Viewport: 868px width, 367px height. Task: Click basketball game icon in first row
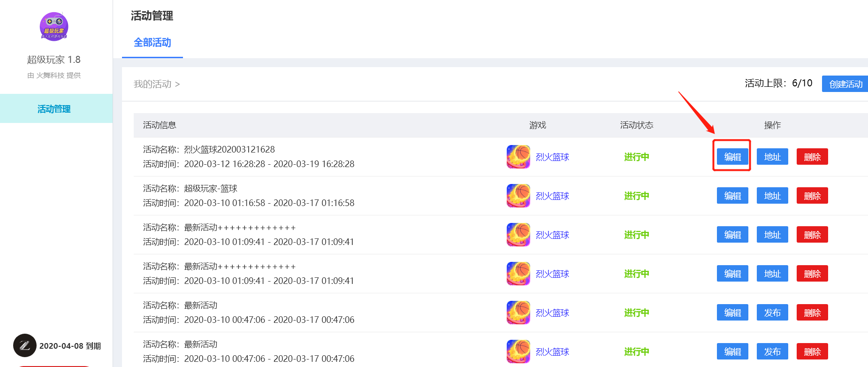point(518,157)
